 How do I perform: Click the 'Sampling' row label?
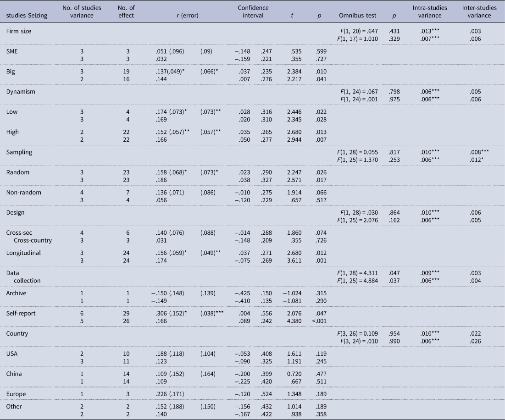[x=19, y=151]
